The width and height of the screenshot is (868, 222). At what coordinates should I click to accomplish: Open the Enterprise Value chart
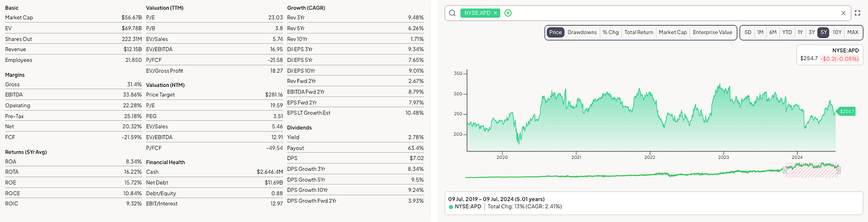point(712,33)
